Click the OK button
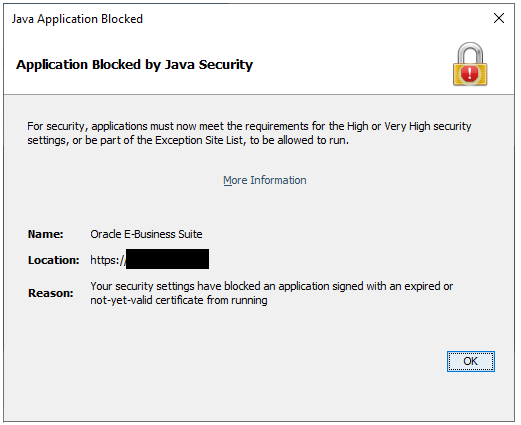 [470, 361]
